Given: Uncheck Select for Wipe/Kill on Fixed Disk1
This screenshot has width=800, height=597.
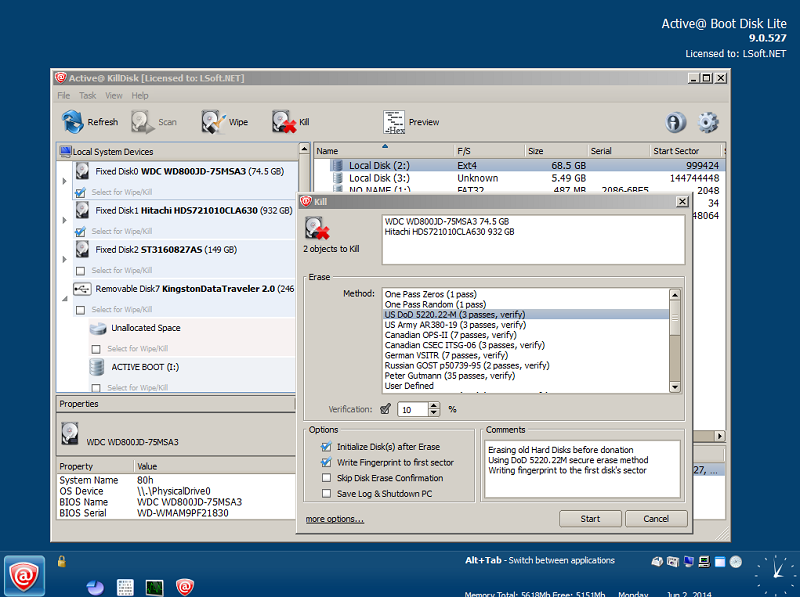Looking at the screenshot, I should [x=80, y=232].
